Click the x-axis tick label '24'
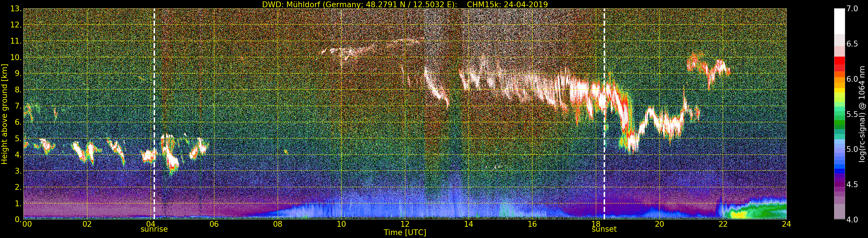This screenshot has width=868, height=238. click(x=786, y=224)
